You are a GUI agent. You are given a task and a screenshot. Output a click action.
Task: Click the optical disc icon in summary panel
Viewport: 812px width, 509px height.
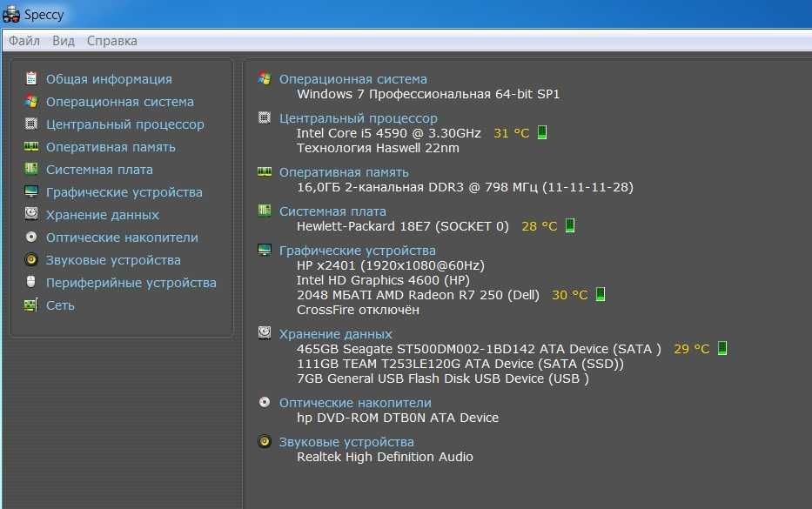point(264,402)
